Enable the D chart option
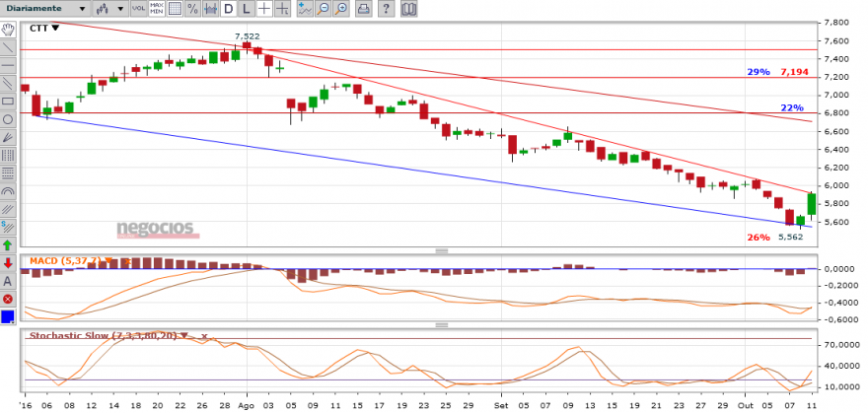The height and width of the screenshot is (413, 868). coord(228,9)
